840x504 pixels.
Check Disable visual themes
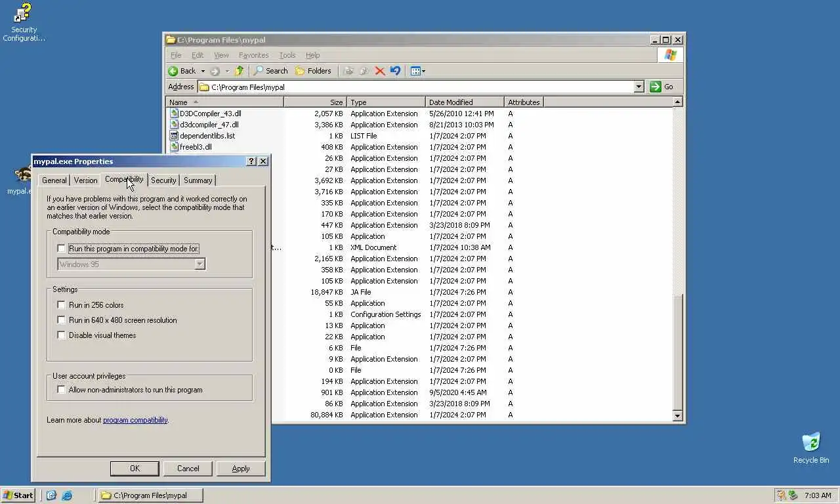pos(62,335)
